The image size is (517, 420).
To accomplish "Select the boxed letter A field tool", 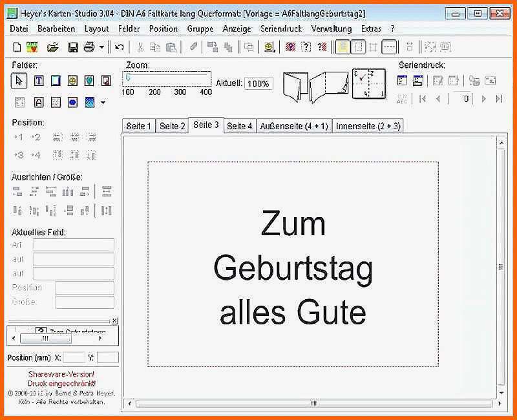I will (x=39, y=102).
